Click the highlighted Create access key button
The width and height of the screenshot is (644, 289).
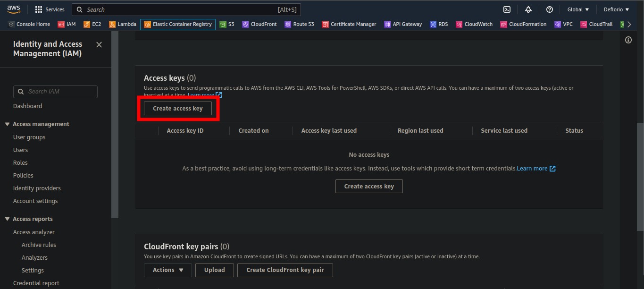(x=178, y=109)
